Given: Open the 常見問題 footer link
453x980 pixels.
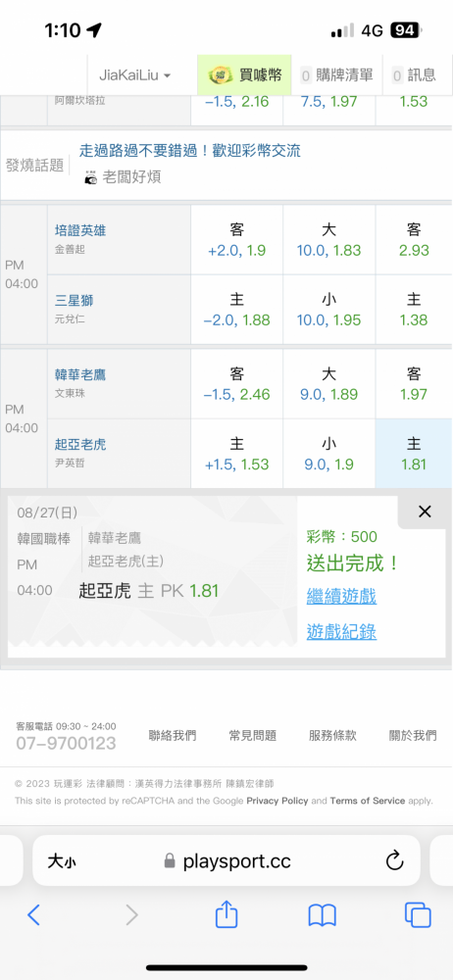Looking at the screenshot, I should pyautogui.click(x=253, y=736).
